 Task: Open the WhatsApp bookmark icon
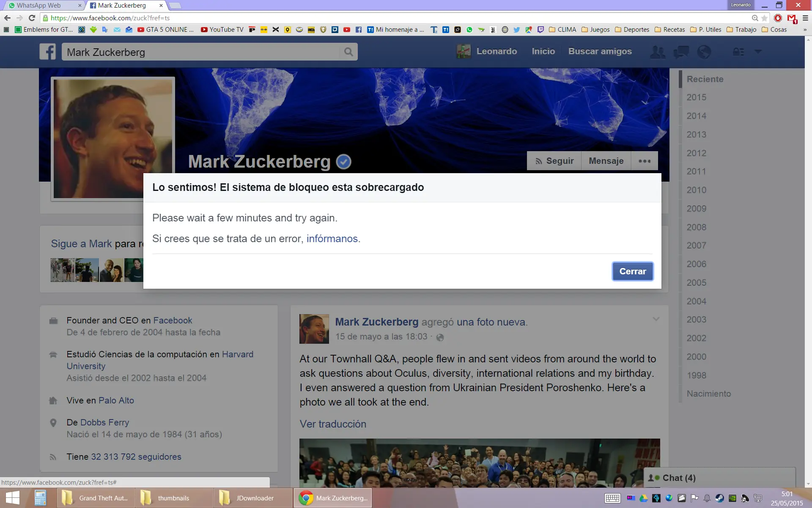tap(469, 29)
